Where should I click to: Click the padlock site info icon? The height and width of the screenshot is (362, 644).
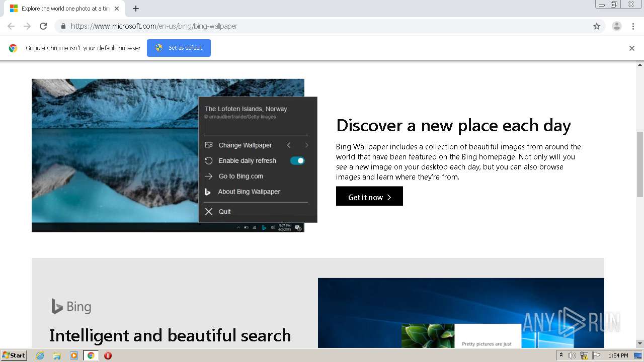click(63, 26)
